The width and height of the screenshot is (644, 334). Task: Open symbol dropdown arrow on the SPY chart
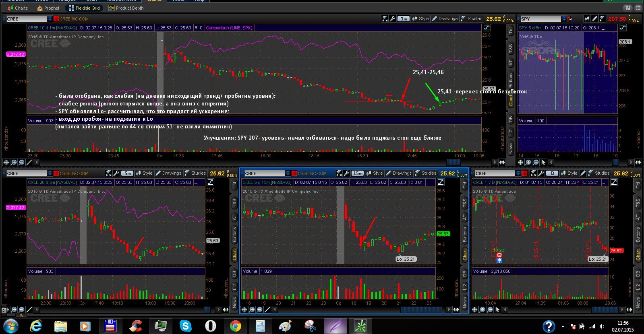(x=564, y=19)
